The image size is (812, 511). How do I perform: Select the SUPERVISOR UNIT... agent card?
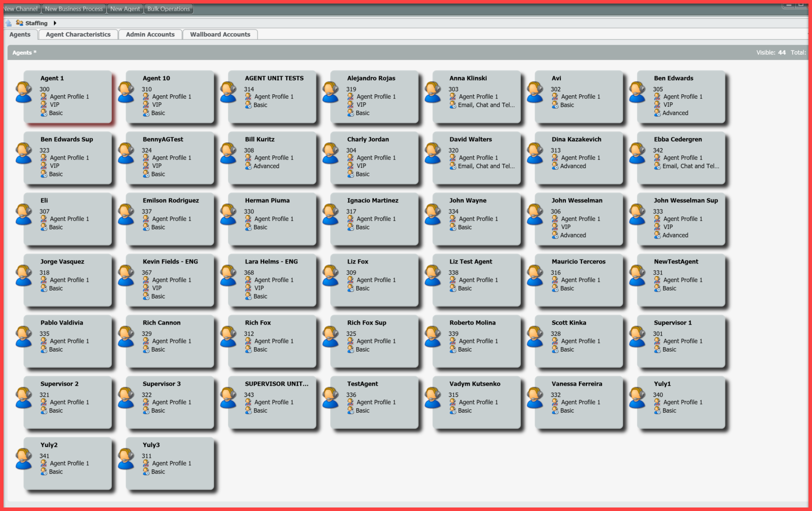pos(272,402)
